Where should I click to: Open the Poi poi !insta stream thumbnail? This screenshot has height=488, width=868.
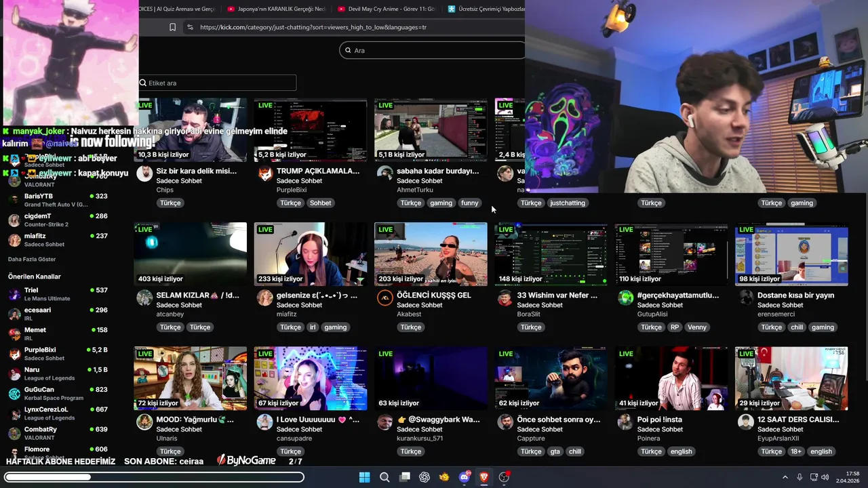pyautogui.click(x=671, y=378)
